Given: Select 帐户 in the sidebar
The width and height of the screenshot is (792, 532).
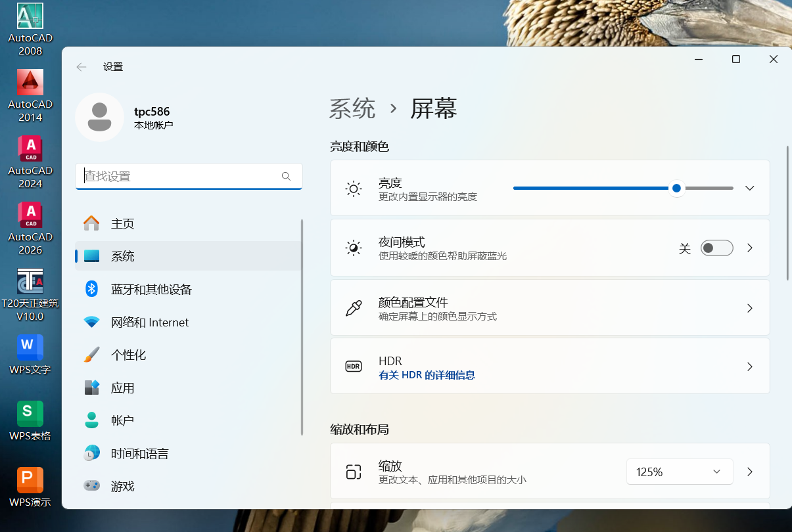Looking at the screenshot, I should (x=189, y=420).
